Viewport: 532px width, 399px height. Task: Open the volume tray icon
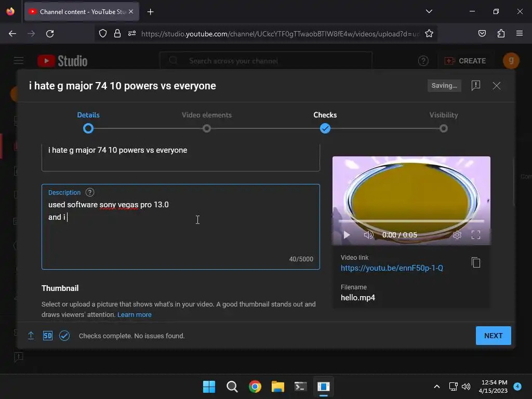point(466,387)
